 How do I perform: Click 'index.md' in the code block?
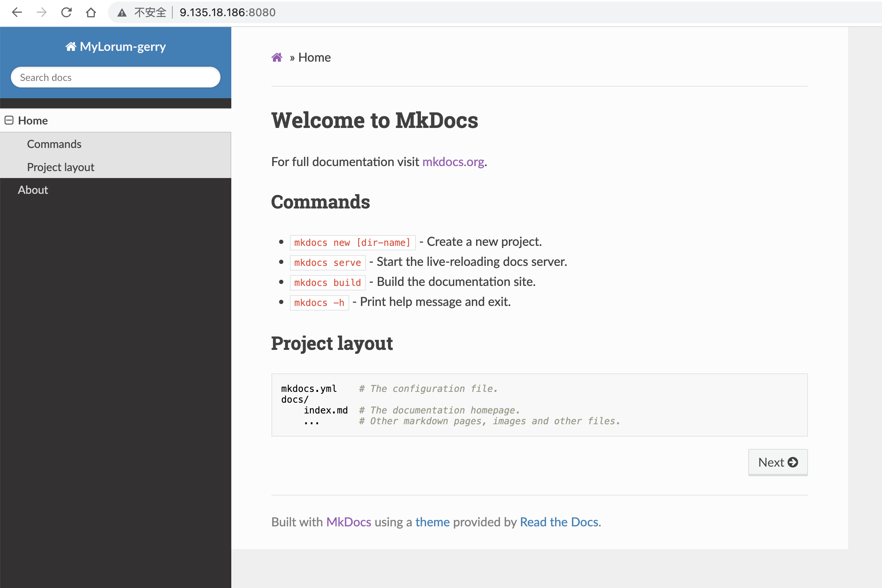click(x=326, y=410)
